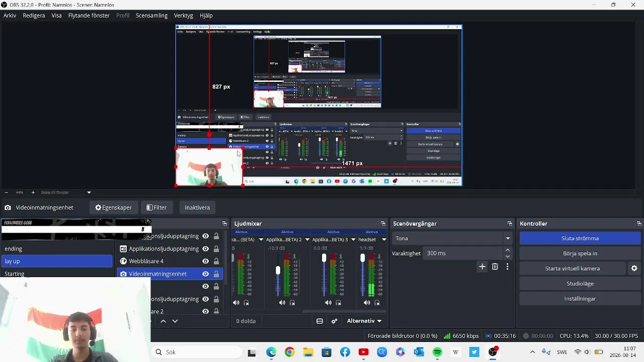Switch the audio mixer layout icon
Screen dimensions: 644x362
click(x=319, y=321)
